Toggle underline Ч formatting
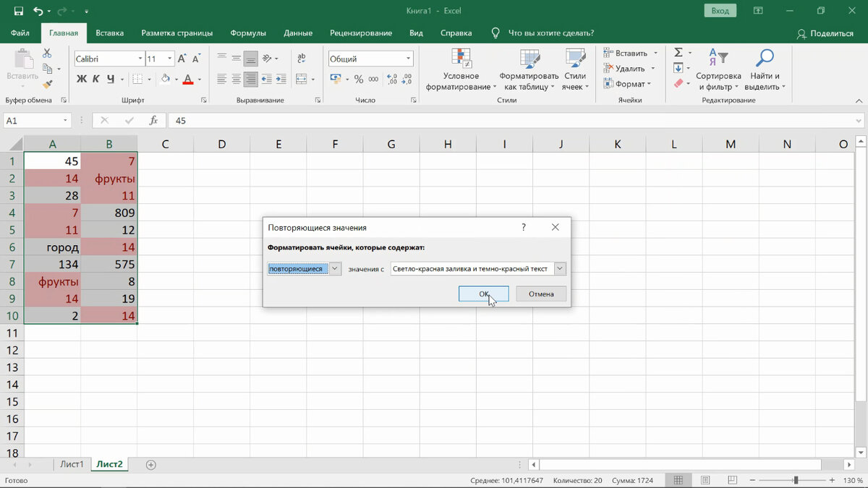868x488 pixels. (111, 79)
